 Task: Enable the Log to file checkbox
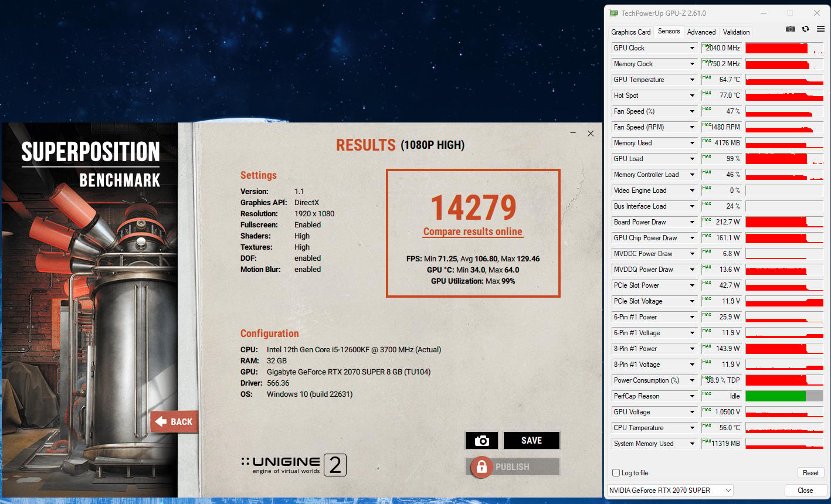[616, 473]
